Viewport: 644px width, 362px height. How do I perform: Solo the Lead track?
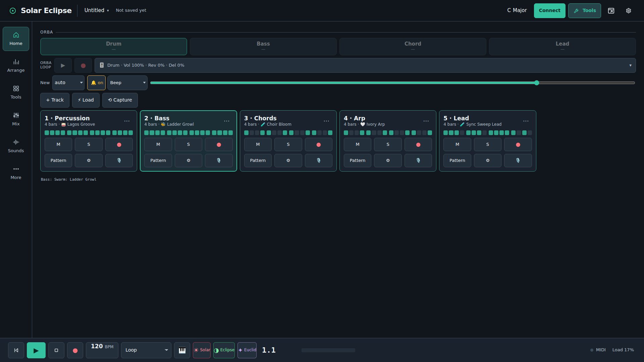click(x=488, y=144)
